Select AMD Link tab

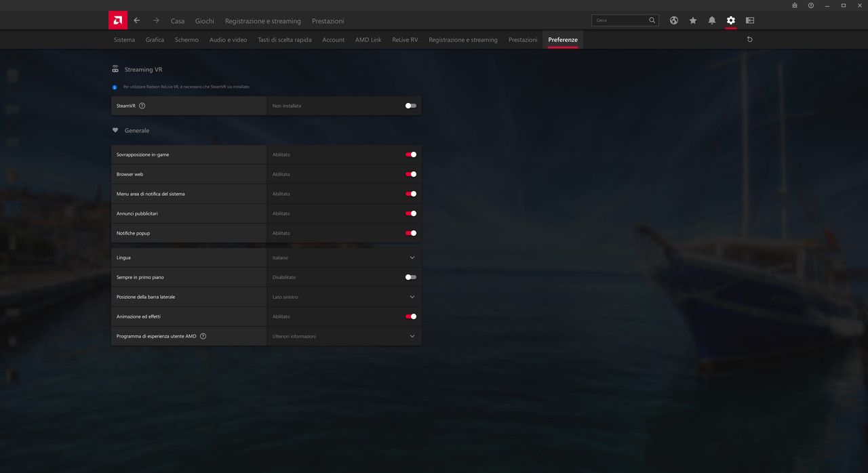[x=368, y=40]
